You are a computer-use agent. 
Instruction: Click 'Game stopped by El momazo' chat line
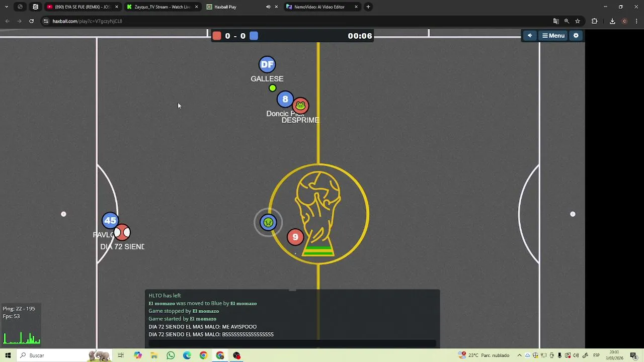click(x=184, y=311)
